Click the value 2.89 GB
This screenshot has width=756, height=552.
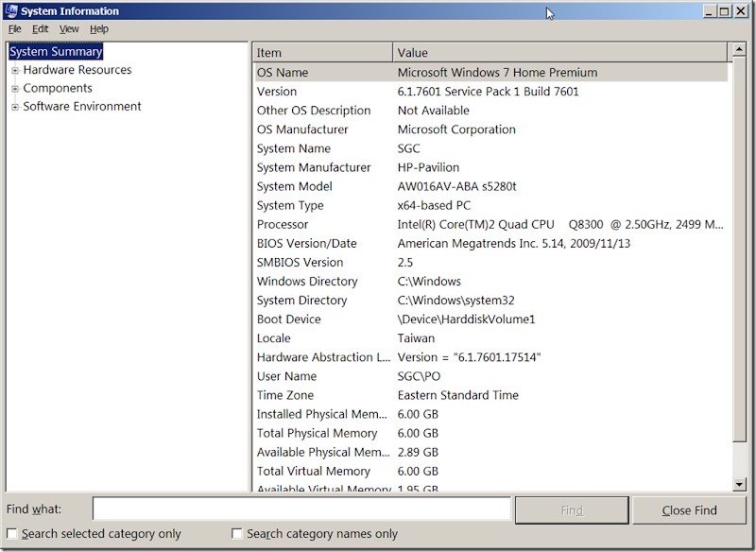tap(418, 452)
